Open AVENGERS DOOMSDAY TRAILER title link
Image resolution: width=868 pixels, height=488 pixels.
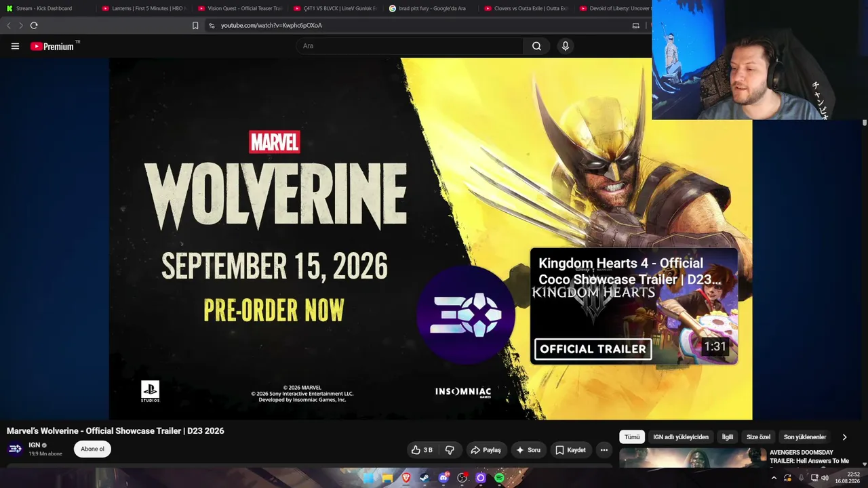(x=810, y=457)
